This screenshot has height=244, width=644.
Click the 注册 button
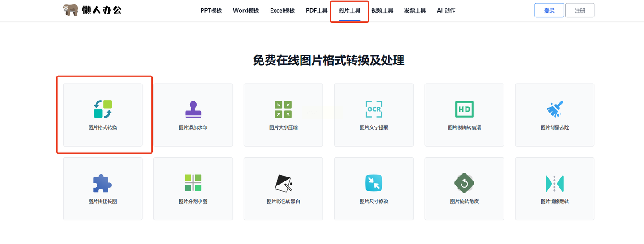point(580,10)
